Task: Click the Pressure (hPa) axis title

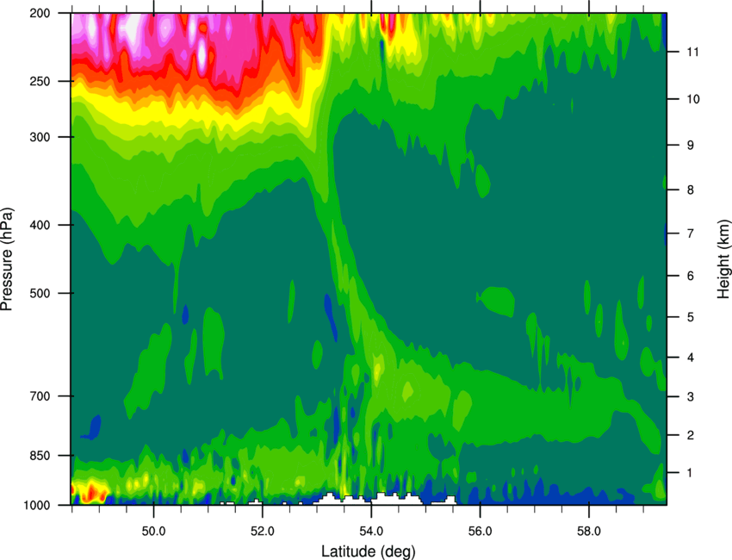Action: (x=7, y=259)
